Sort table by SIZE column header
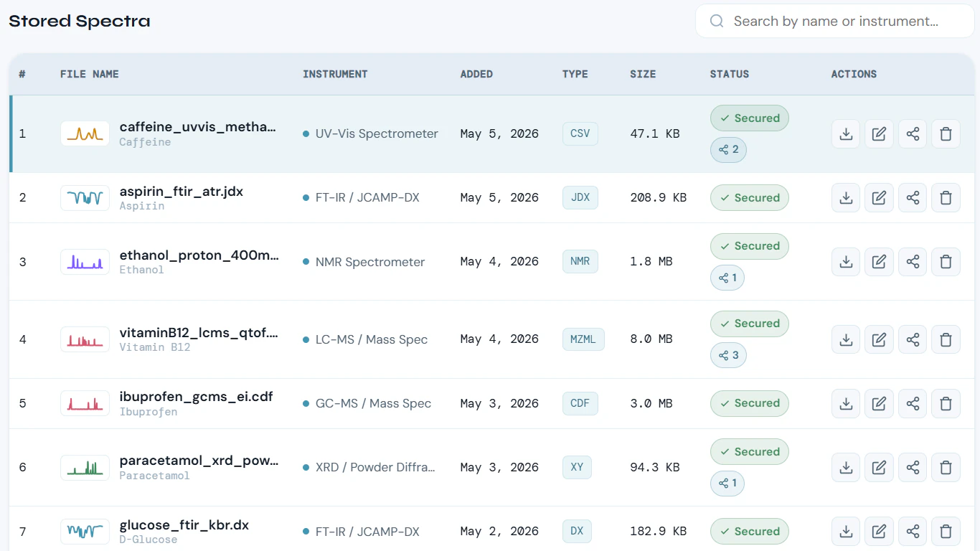 point(643,74)
